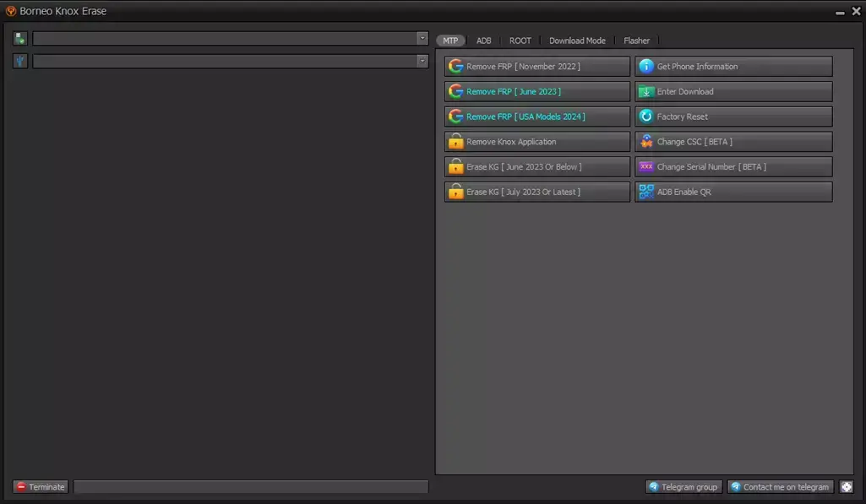Viewport: 866px width, 504px height.
Task: Launch Remove FRP [ USA Models 2024 ]
Action: [536, 117]
